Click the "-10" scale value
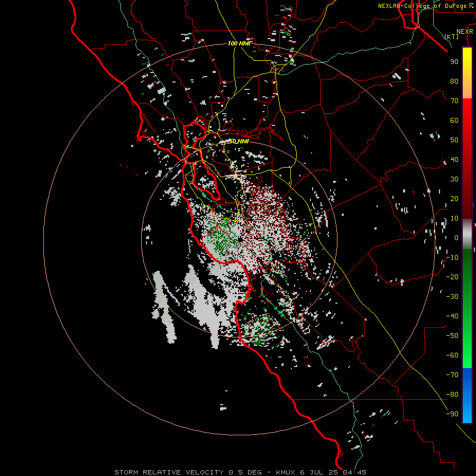 452,258
